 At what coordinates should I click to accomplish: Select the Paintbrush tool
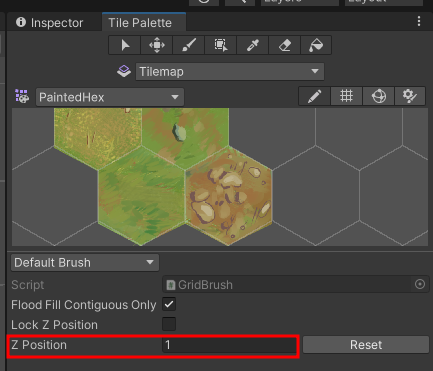pyautogui.click(x=189, y=45)
